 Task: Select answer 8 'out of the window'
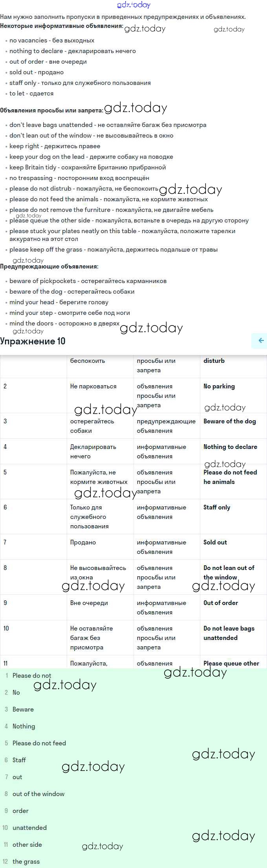click(x=38, y=794)
